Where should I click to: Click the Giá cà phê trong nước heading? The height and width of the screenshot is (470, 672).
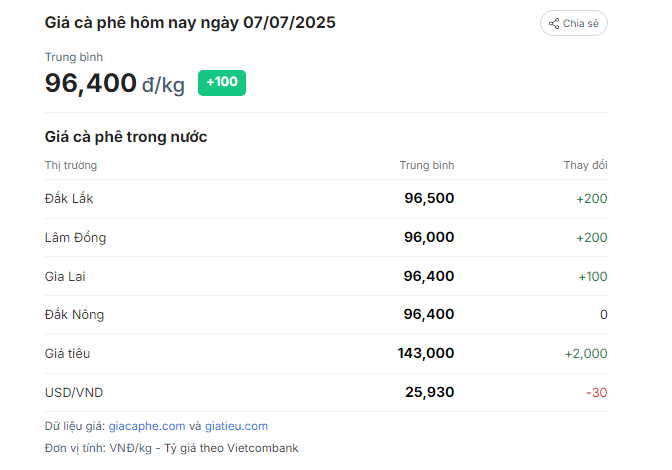tap(126, 137)
